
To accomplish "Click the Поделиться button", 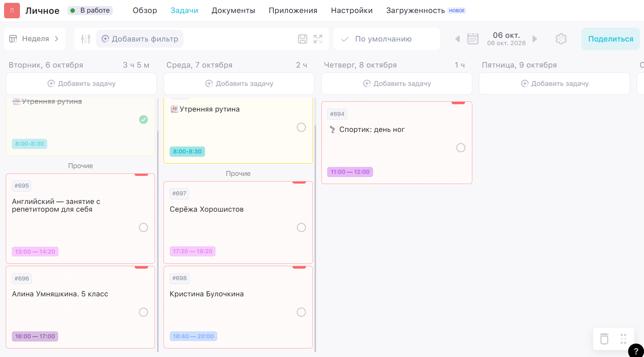I will (x=611, y=39).
